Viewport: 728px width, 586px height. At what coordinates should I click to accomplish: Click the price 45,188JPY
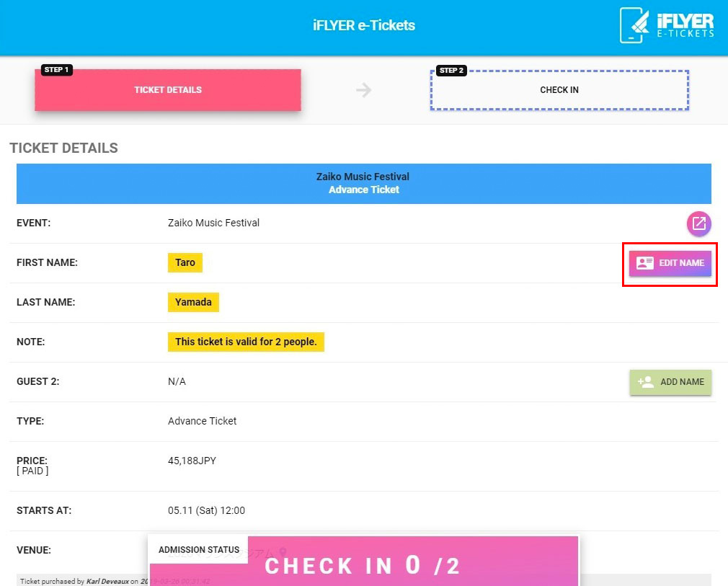point(192,461)
